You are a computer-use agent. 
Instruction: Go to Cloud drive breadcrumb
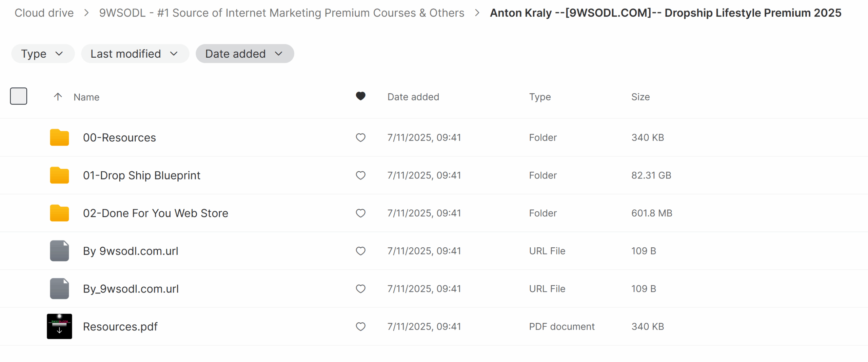point(44,13)
